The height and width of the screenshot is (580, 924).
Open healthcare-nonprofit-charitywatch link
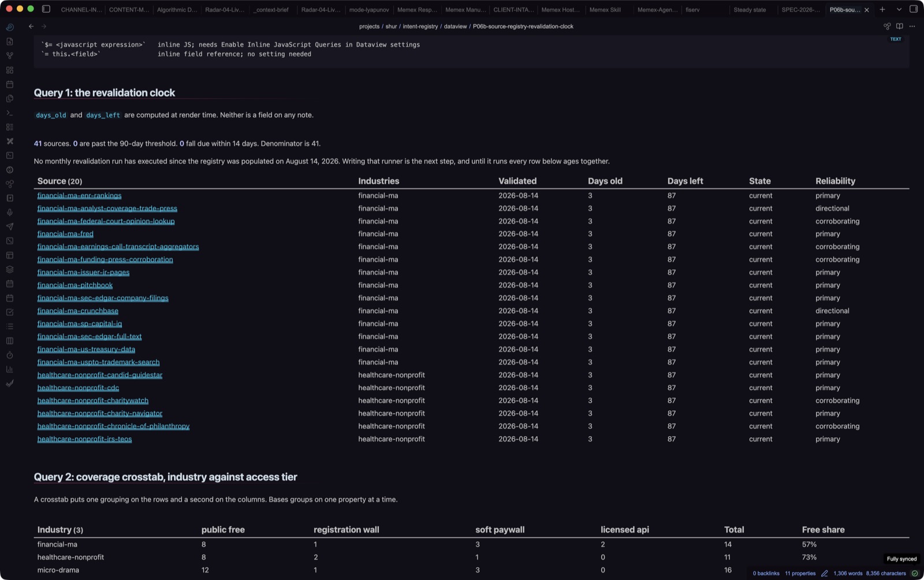tap(93, 400)
